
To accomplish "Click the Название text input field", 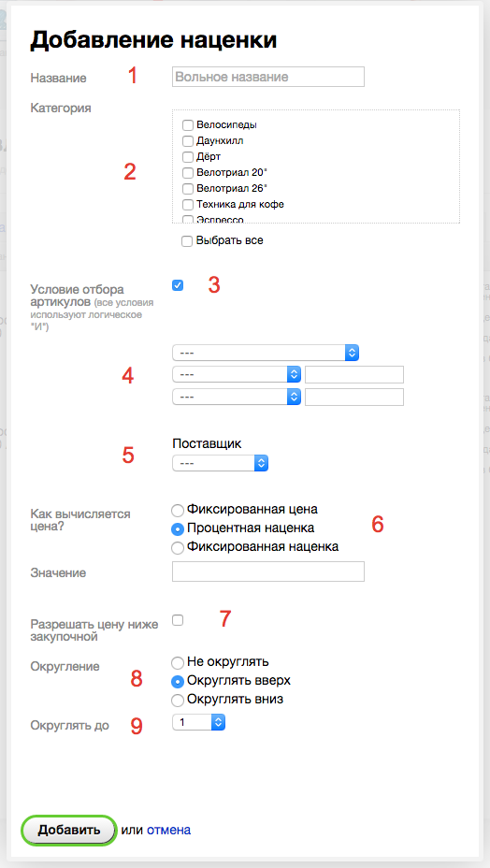I will [x=268, y=77].
